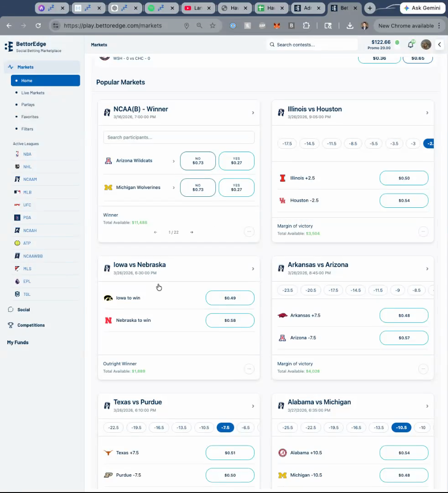Expand the Illinois vs Houston market chevron
Viewport: 448px width, 493px height.
click(x=427, y=113)
